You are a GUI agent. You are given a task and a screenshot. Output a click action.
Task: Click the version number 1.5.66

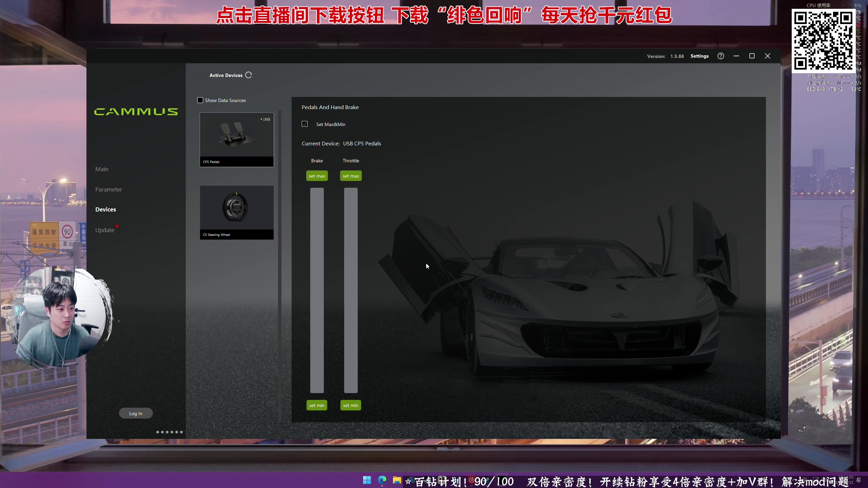tap(677, 56)
